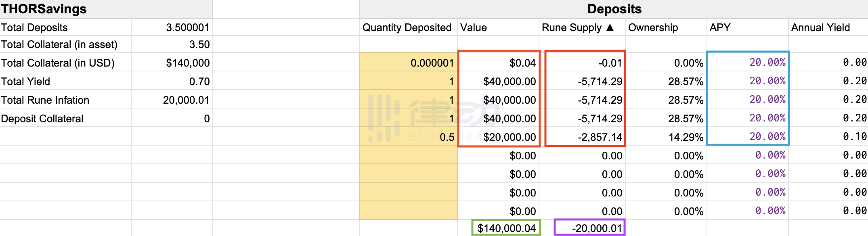Click the Value column header
Screen dimensions: 868x236
474,27
